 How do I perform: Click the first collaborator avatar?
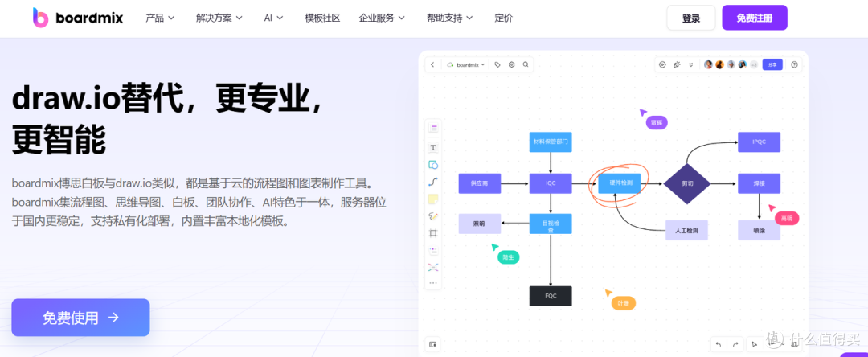708,64
